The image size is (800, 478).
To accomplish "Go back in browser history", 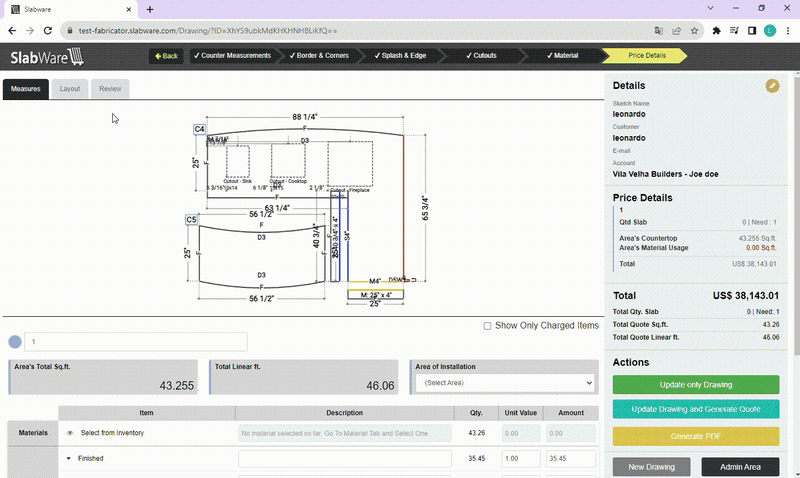I will tap(12, 31).
